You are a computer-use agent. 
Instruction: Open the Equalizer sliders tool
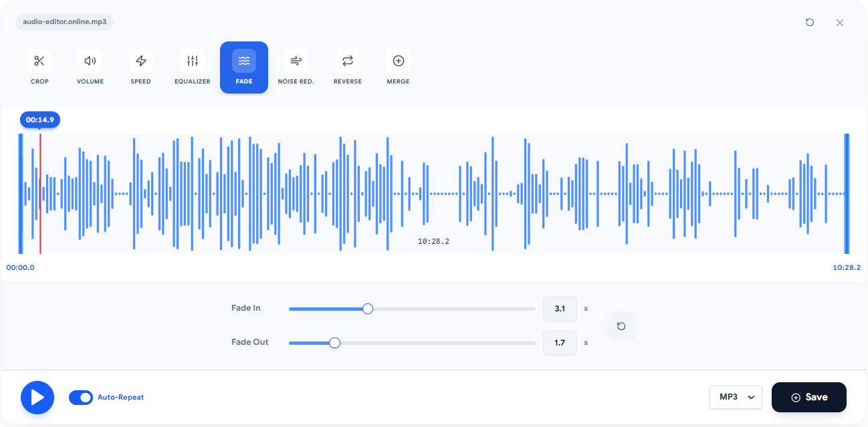[x=193, y=67]
